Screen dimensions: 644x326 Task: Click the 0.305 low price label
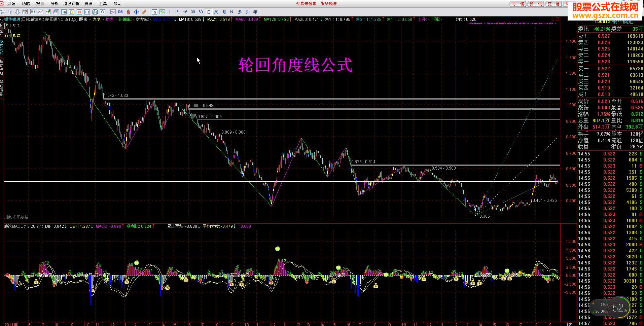tap(485, 216)
